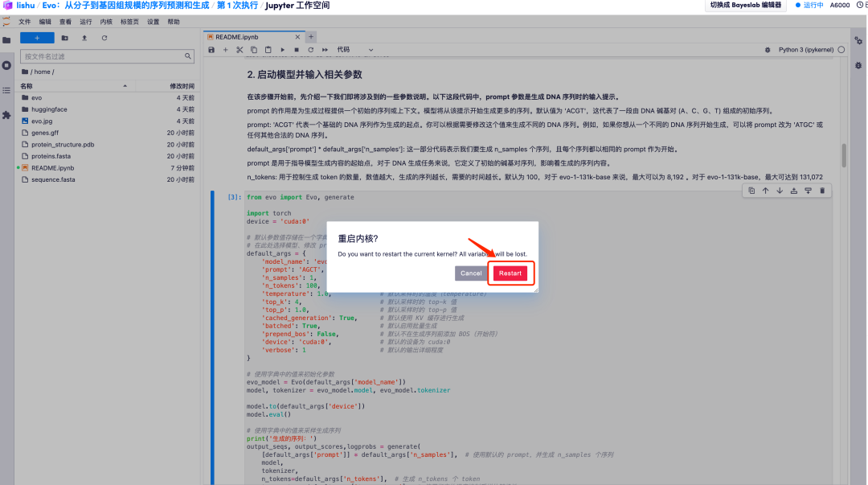
Task: Open the extension manager puzzle icon
Action: [x=6, y=115]
